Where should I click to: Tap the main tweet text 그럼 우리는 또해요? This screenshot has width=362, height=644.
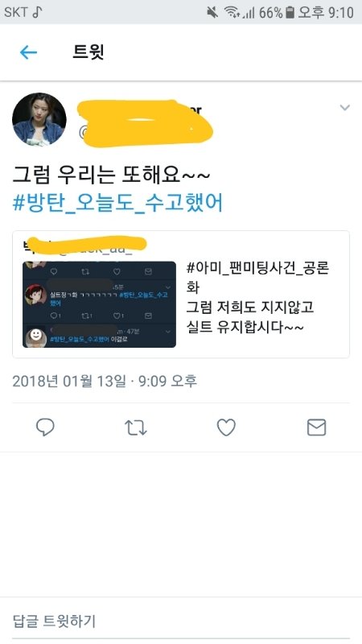(111, 175)
